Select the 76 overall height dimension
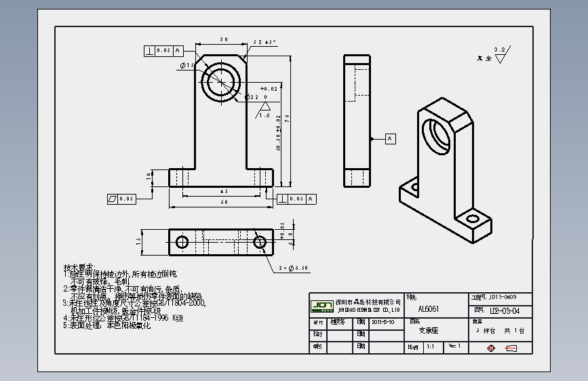This screenshot has width=588, height=381. (288, 119)
